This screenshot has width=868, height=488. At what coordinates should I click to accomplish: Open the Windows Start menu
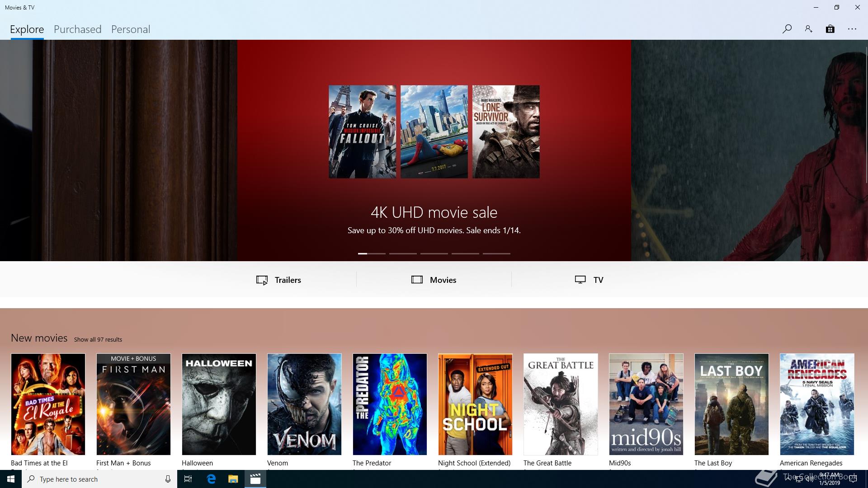pos(11,479)
